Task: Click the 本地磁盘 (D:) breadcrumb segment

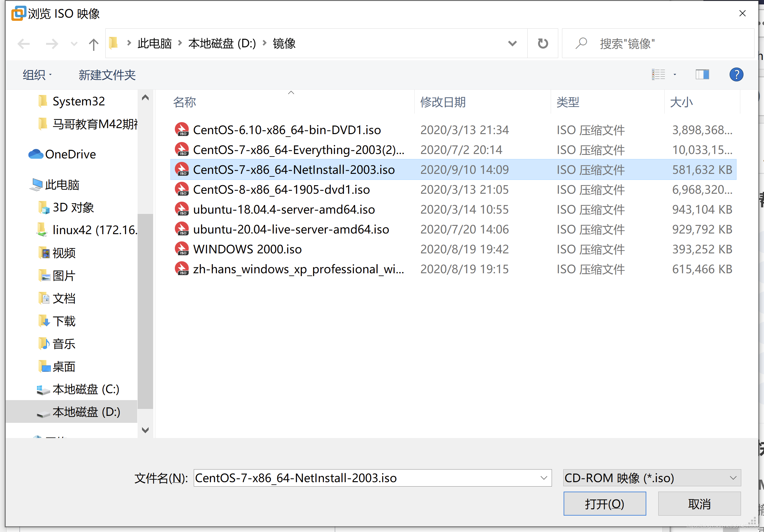Action: 222,44
